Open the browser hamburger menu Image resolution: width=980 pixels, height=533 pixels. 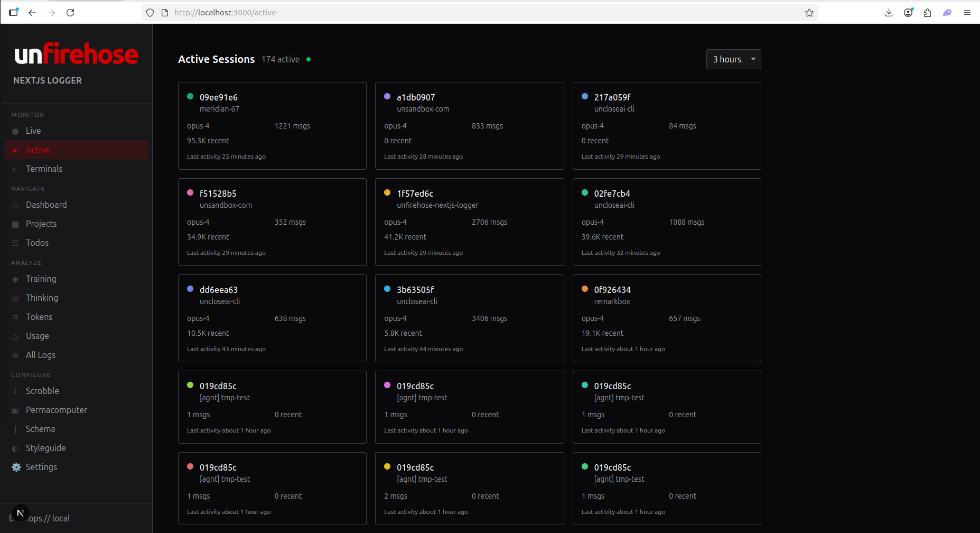tap(967, 13)
